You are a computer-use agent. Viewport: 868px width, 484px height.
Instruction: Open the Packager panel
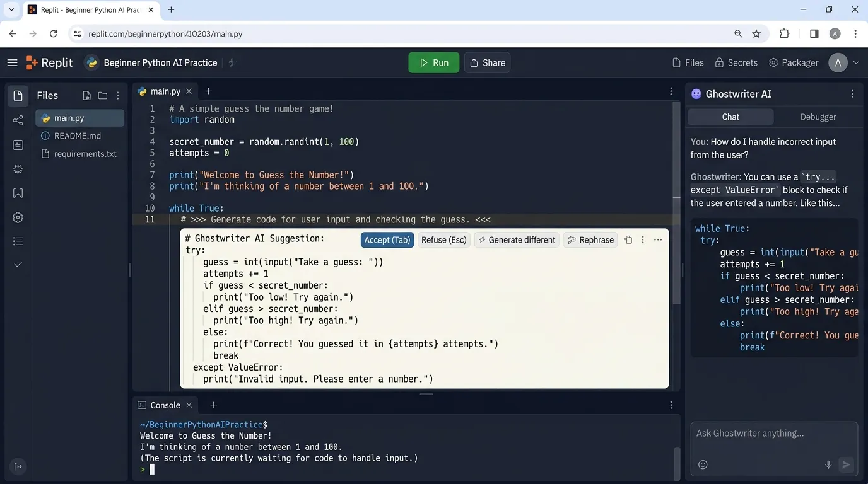point(794,62)
